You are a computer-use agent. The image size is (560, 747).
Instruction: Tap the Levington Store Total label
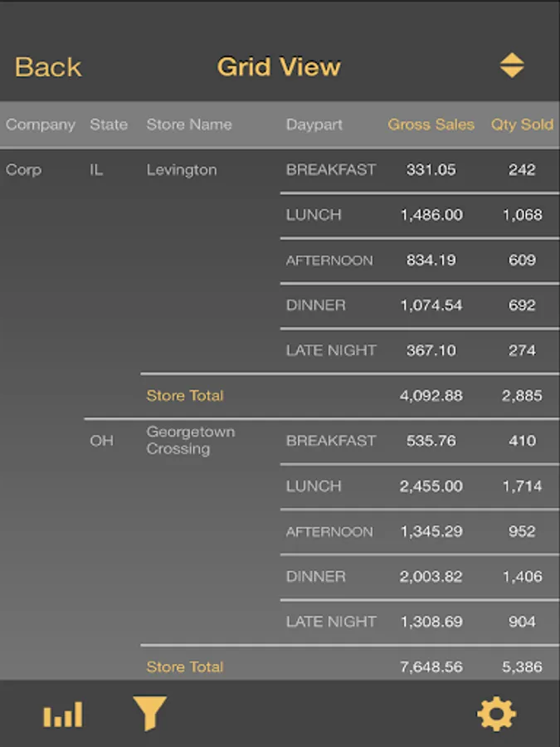(x=185, y=396)
